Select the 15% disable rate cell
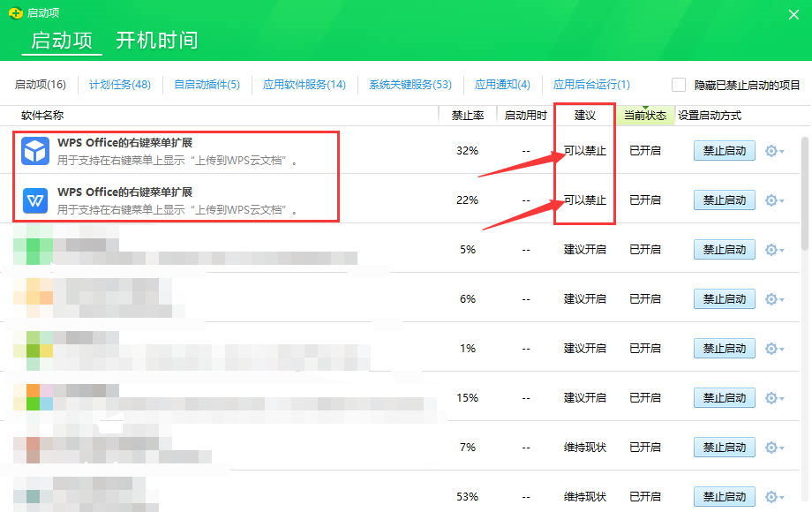The height and width of the screenshot is (512, 812). click(467, 397)
